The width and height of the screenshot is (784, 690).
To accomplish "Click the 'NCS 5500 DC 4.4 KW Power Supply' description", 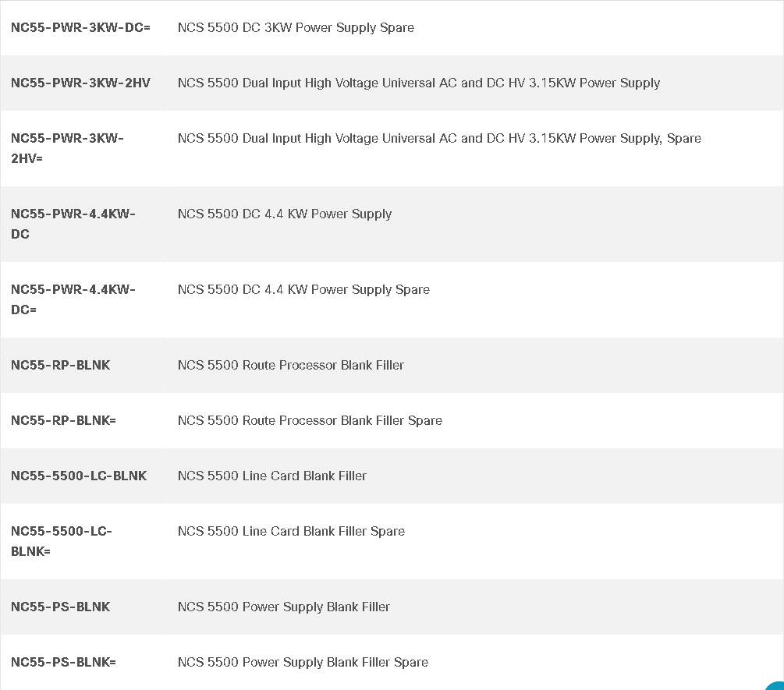I will pyautogui.click(x=285, y=214).
